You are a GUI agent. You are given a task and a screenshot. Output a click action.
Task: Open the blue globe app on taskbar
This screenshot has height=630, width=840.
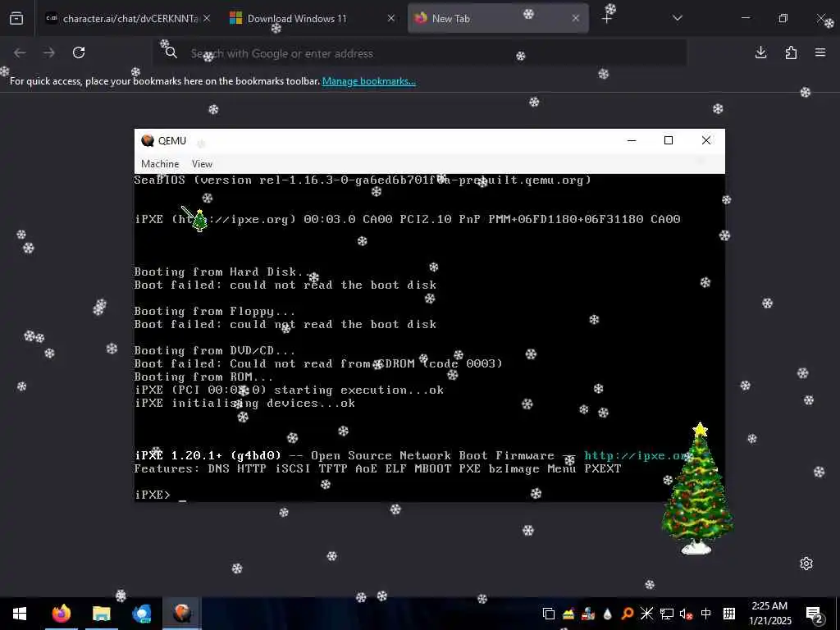pyautogui.click(x=141, y=614)
